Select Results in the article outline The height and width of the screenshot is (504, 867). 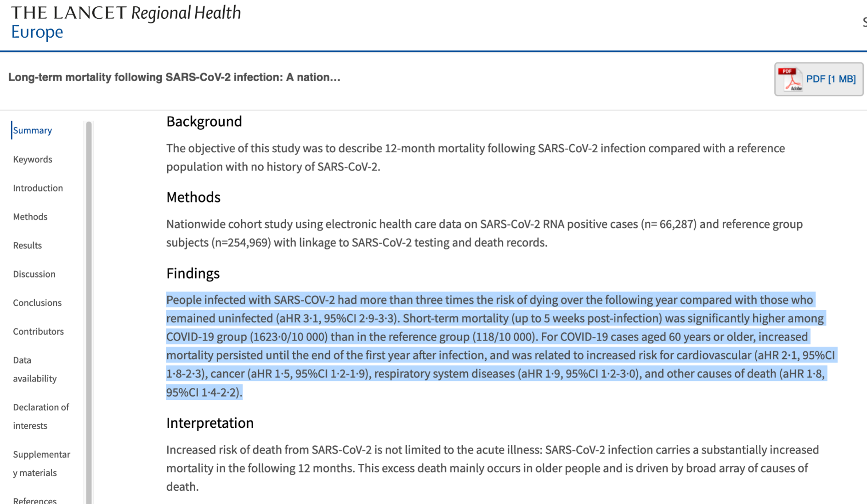coord(28,246)
